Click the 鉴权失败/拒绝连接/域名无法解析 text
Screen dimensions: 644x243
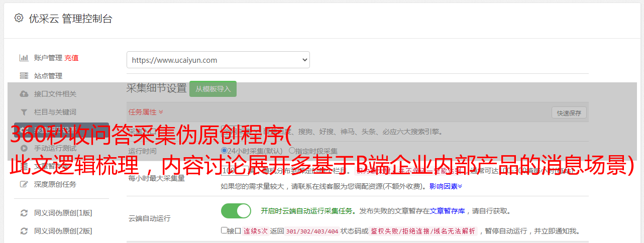423,231
